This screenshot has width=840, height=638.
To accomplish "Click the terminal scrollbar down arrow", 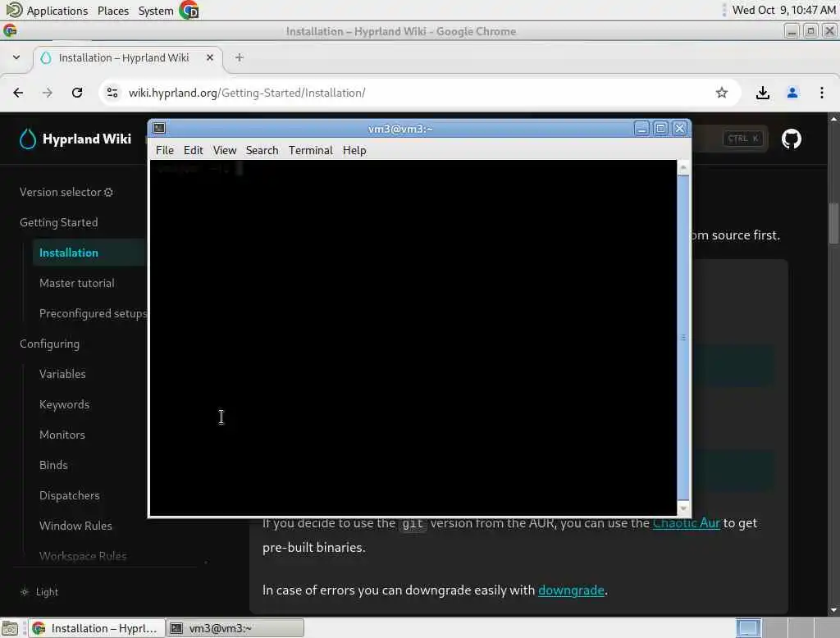I will click(x=683, y=508).
